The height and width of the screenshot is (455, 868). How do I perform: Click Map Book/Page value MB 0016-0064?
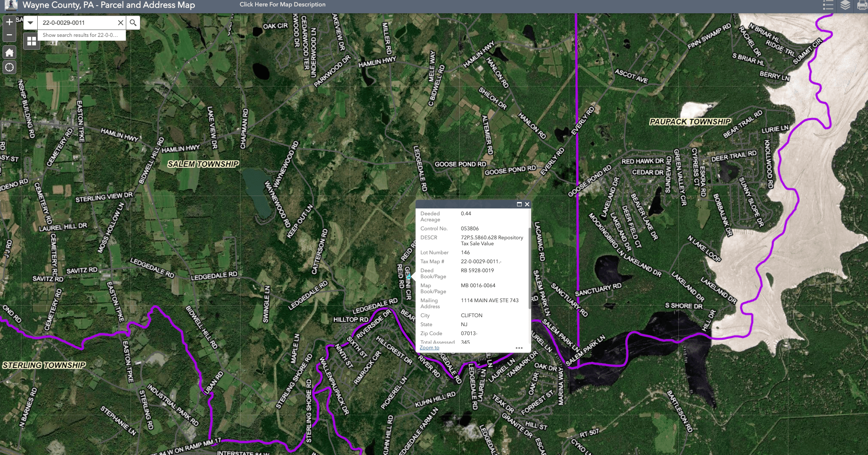pyautogui.click(x=478, y=285)
